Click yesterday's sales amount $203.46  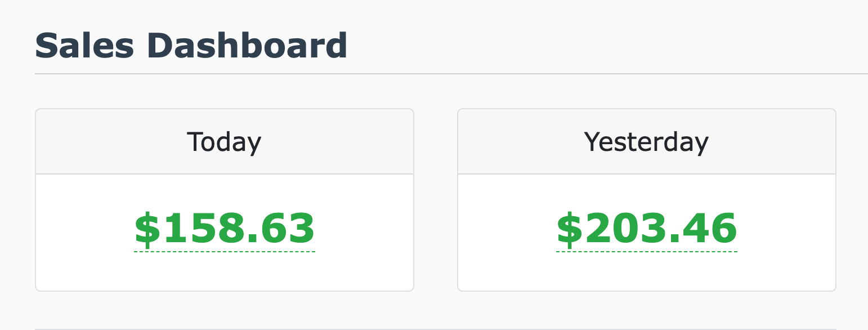click(x=646, y=229)
